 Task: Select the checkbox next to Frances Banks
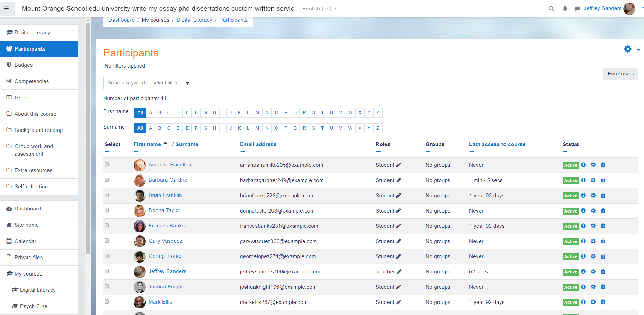pos(107,226)
